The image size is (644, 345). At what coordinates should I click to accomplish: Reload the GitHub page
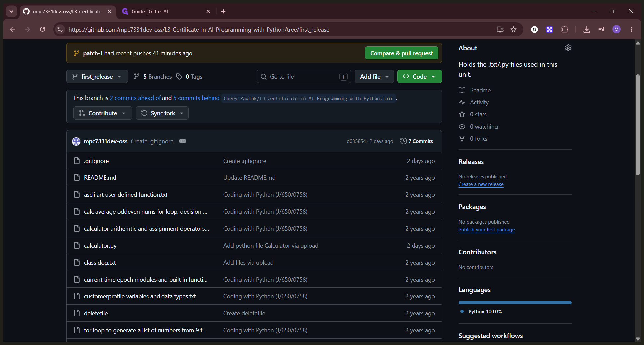42,29
